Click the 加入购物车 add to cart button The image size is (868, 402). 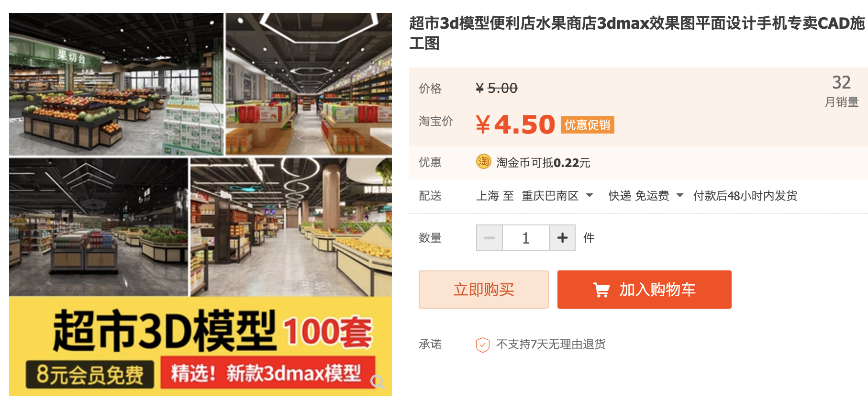pos(644,290)
